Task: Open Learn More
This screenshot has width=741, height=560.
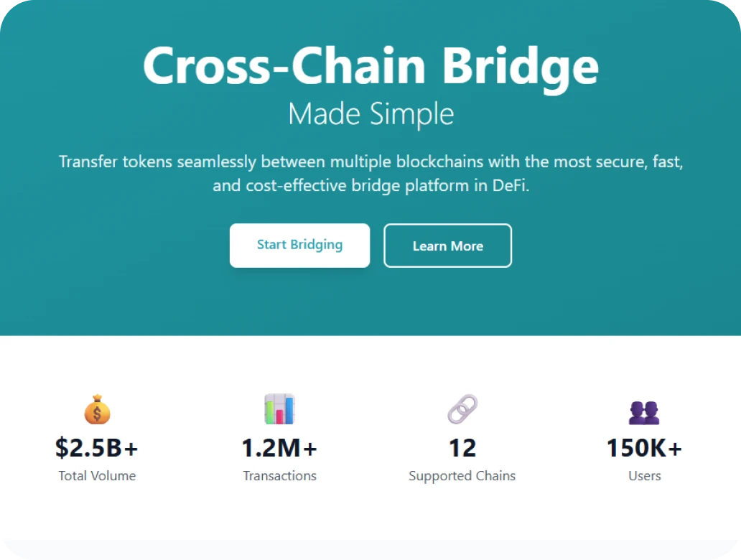Action: pos(447,245)
